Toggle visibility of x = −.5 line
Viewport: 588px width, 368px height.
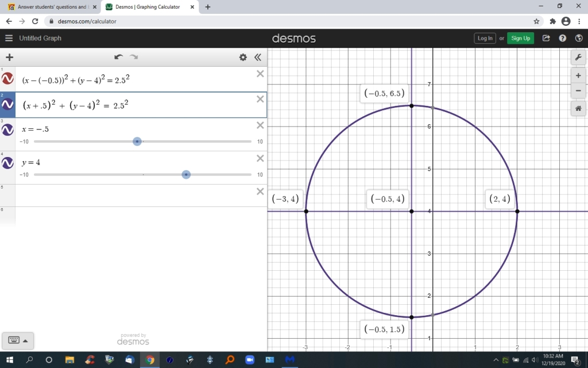7,130
